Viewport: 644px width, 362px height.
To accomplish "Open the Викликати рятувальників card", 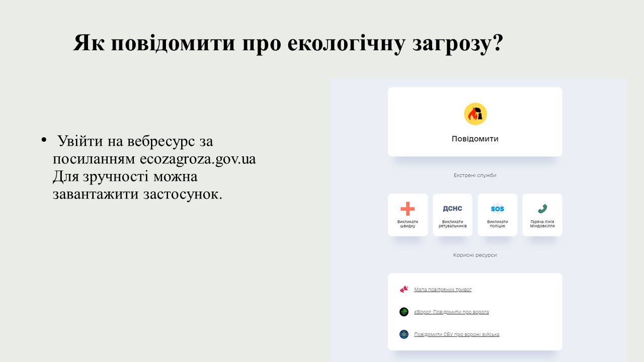I will [x=452, y=215].
